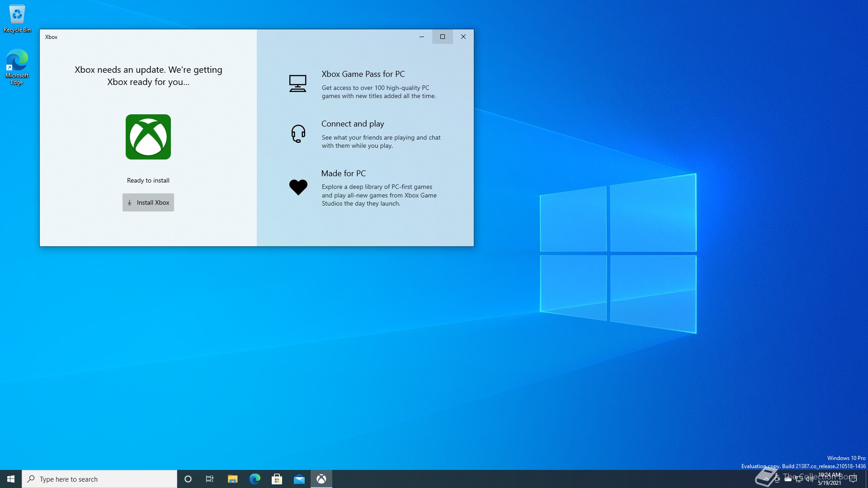Click the 'Xbox needs an update' message

pos(148,75)
